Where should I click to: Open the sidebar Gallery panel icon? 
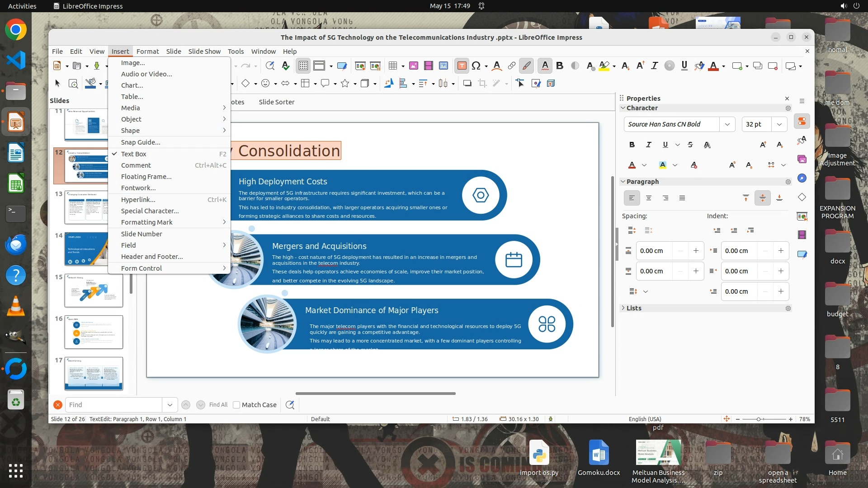click(802, 159)
